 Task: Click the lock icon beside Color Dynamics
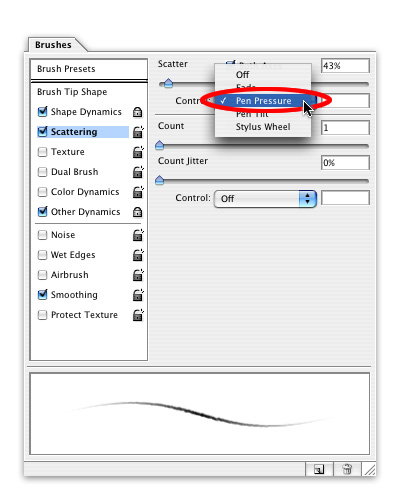pos(138,192)
